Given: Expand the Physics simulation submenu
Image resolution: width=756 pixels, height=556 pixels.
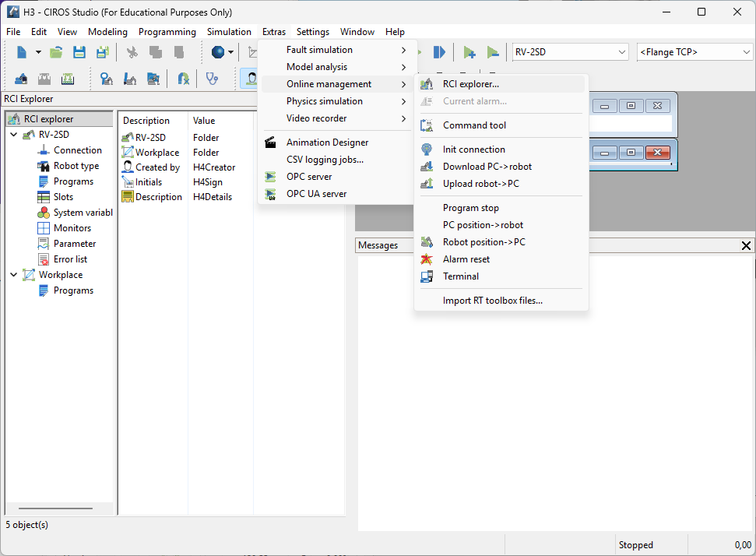Looking at the screenshot, I should (x=336, y=101).
